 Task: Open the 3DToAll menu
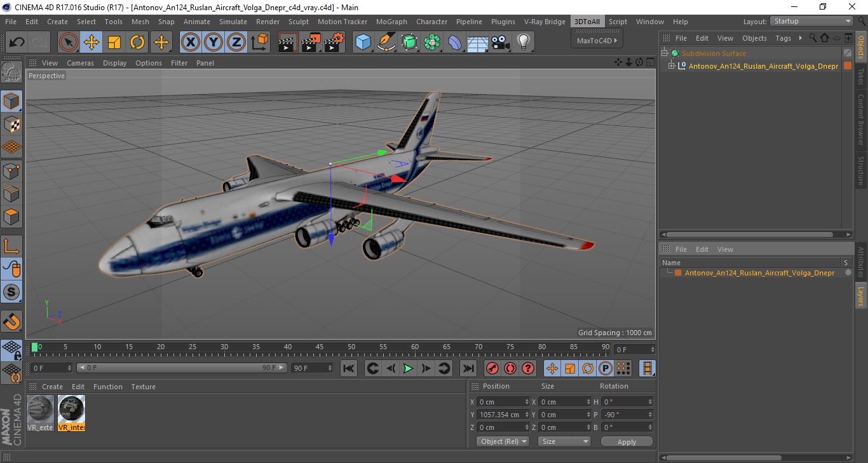pos(587,22)
